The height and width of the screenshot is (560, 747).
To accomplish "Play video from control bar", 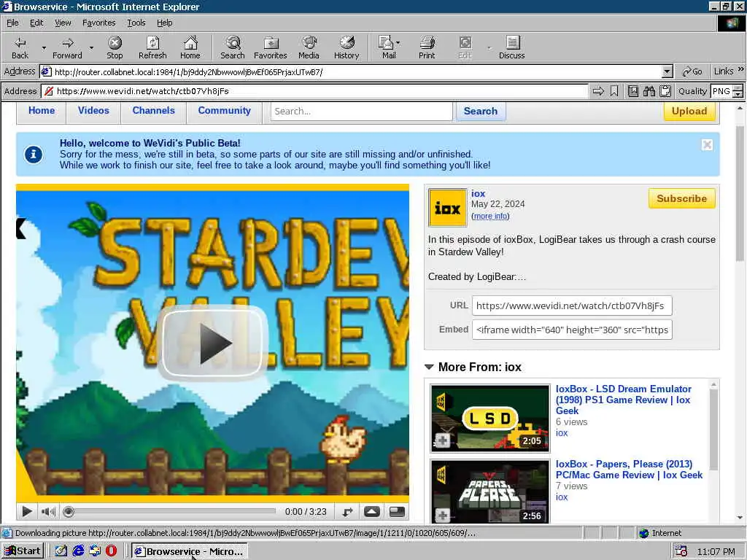I will pos(27,512).
